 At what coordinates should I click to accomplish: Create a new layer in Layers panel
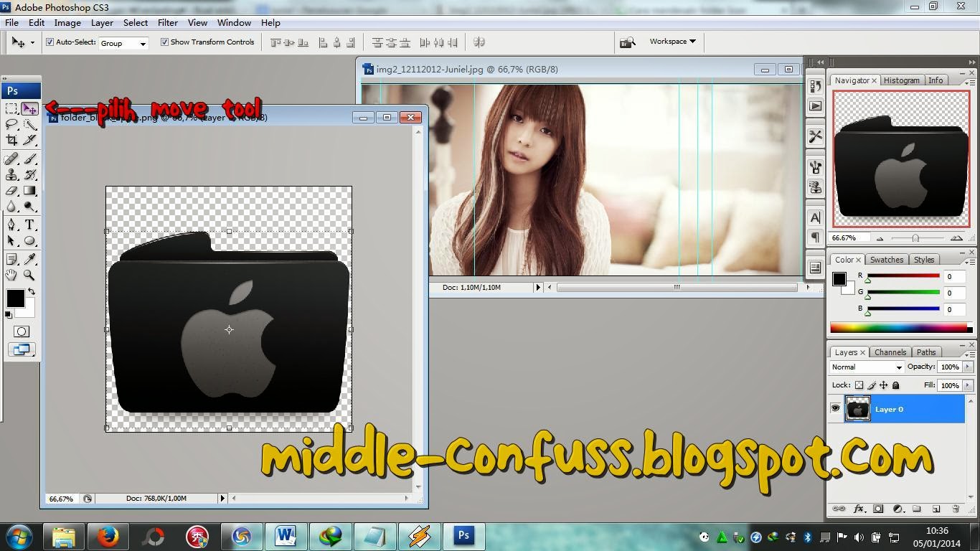(x=935, y=509)
